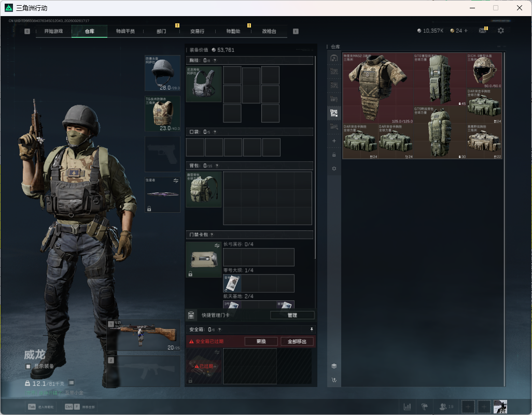Go to the 交易行 tab
Screen dimensions: 532x415
197,31
